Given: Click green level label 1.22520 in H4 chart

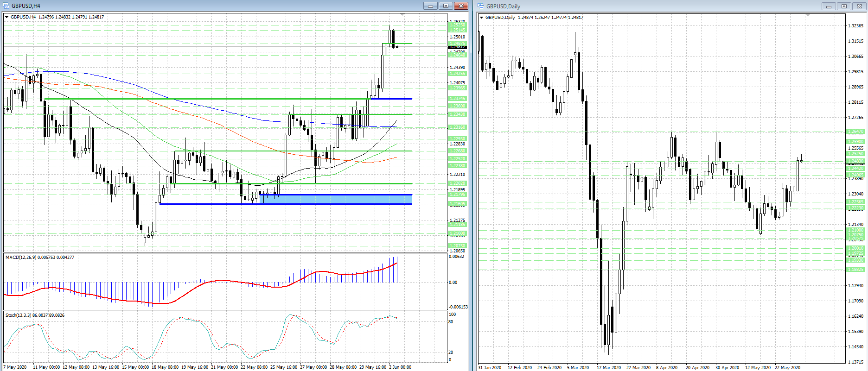Looking at the screenshot, I should click(457, 158).
